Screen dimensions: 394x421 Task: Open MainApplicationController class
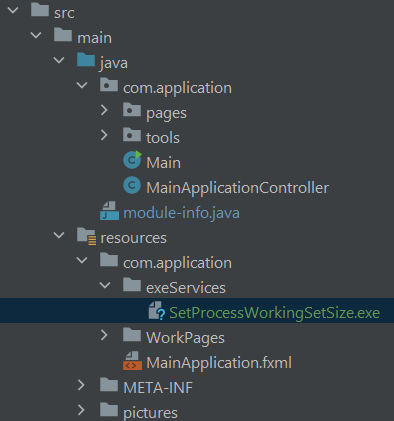pos(238,188)
